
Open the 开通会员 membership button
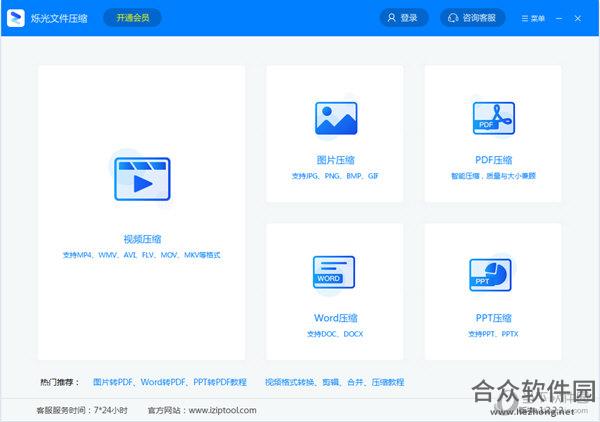click(x=132, y=18)
